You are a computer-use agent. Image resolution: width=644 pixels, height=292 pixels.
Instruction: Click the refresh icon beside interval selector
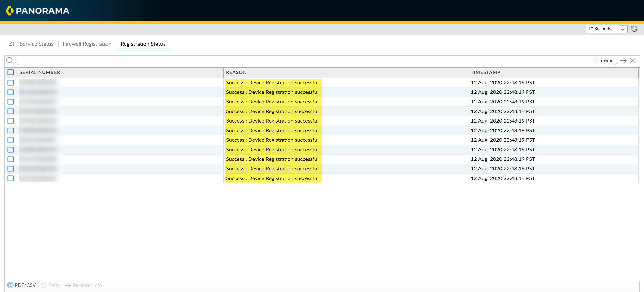(634, 29)
